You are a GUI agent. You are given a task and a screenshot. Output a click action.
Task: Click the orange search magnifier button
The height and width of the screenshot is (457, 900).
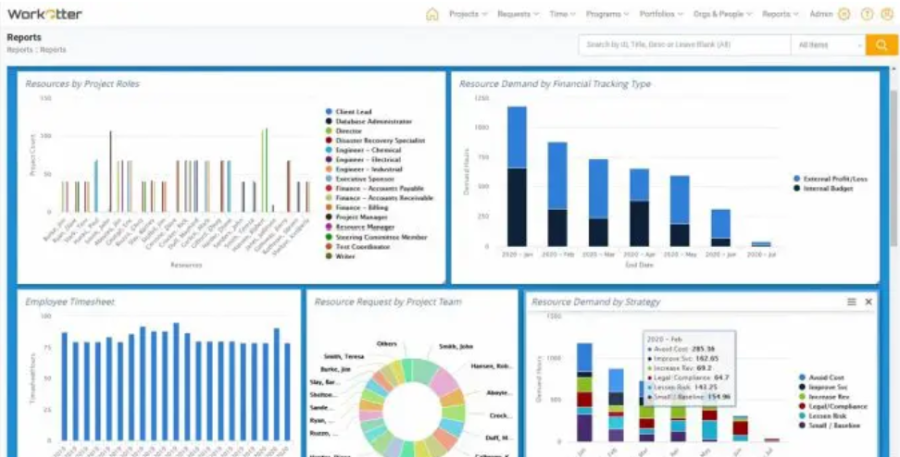pos(881,45)
